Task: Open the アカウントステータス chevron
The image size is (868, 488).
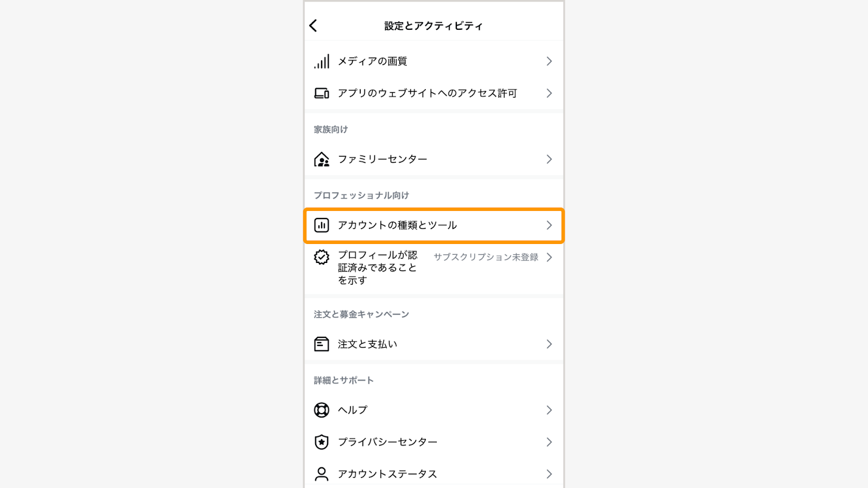Action: (x=549, y=474)
